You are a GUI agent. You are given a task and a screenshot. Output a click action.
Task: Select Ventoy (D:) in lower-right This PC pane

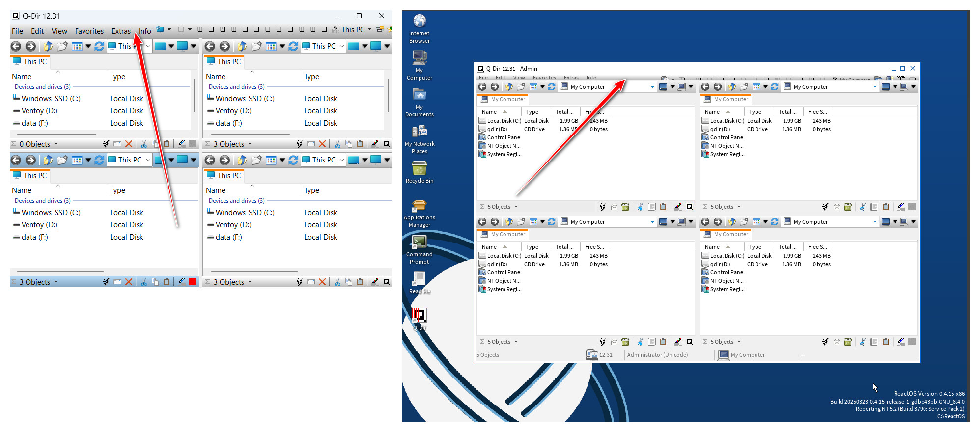pyautogui.click(x=229, y=225)
